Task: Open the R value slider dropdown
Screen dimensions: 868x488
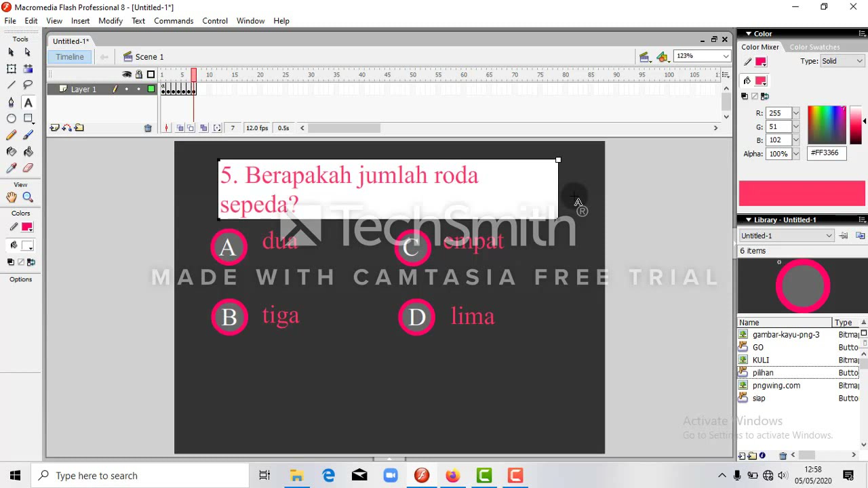Action: point(795,113)
